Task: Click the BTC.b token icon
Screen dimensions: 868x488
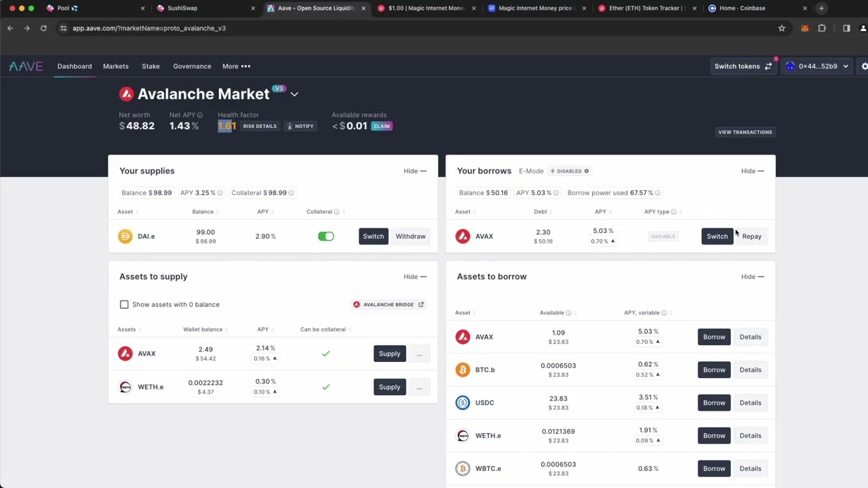Action: tap(462, 370)
